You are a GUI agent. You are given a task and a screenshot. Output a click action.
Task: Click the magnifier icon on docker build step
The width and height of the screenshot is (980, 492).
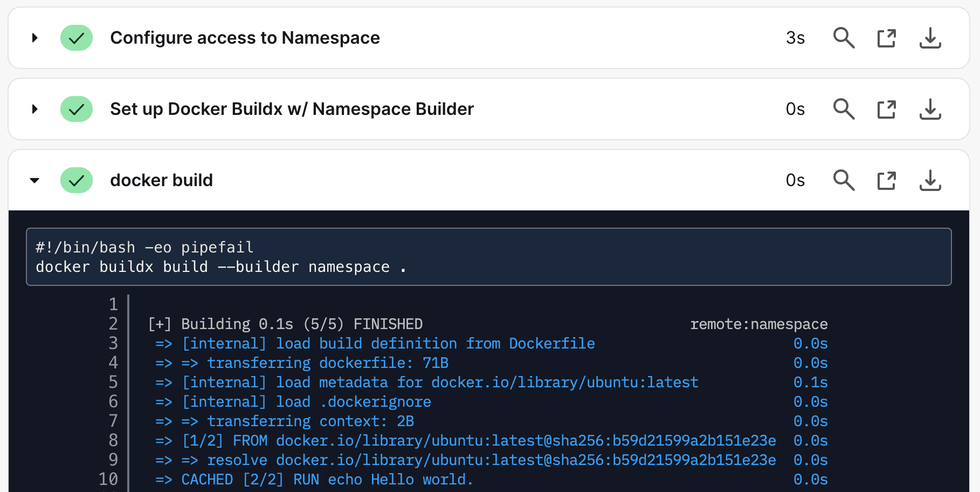coord(844,180)
